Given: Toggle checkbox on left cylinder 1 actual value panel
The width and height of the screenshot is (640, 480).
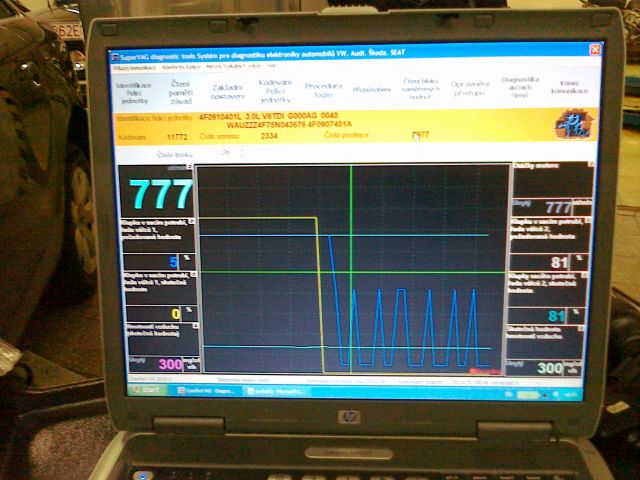Looking at the screenshot, I should click(193, 274).
